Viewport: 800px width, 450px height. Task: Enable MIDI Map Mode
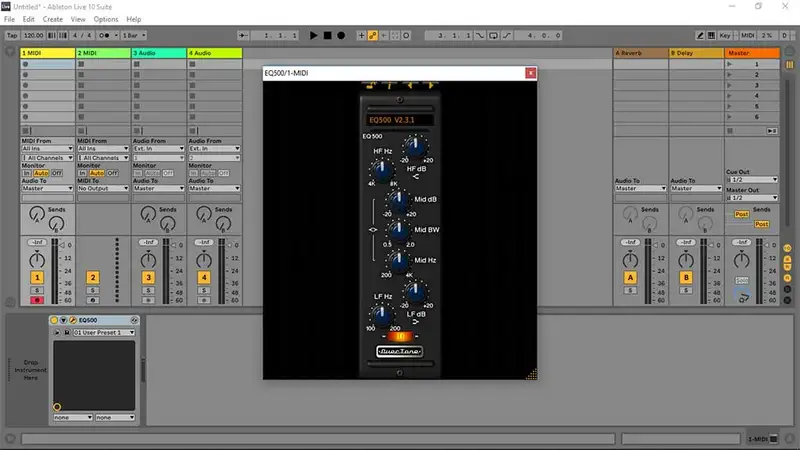747,35
